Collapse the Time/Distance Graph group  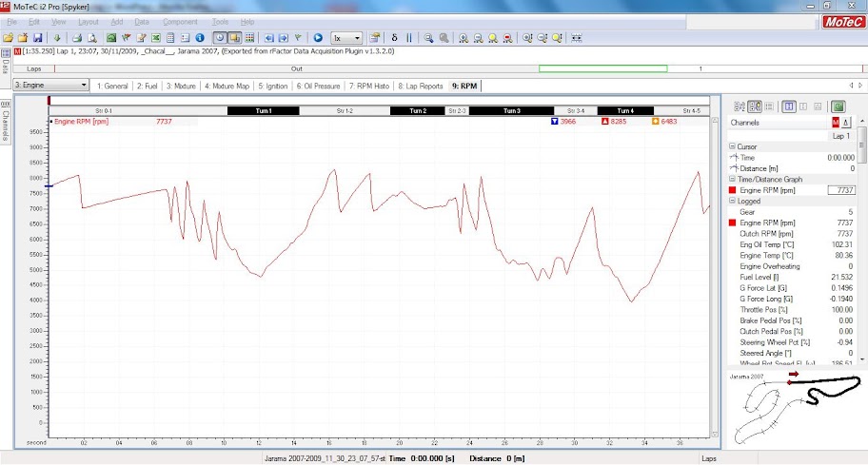[x=732, y=179]
